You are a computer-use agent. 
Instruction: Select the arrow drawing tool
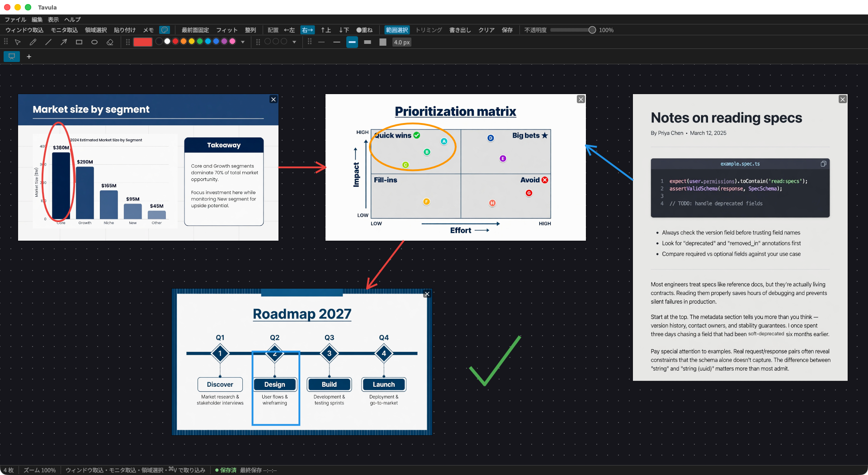pyautogui.click(x=64, y=42)
